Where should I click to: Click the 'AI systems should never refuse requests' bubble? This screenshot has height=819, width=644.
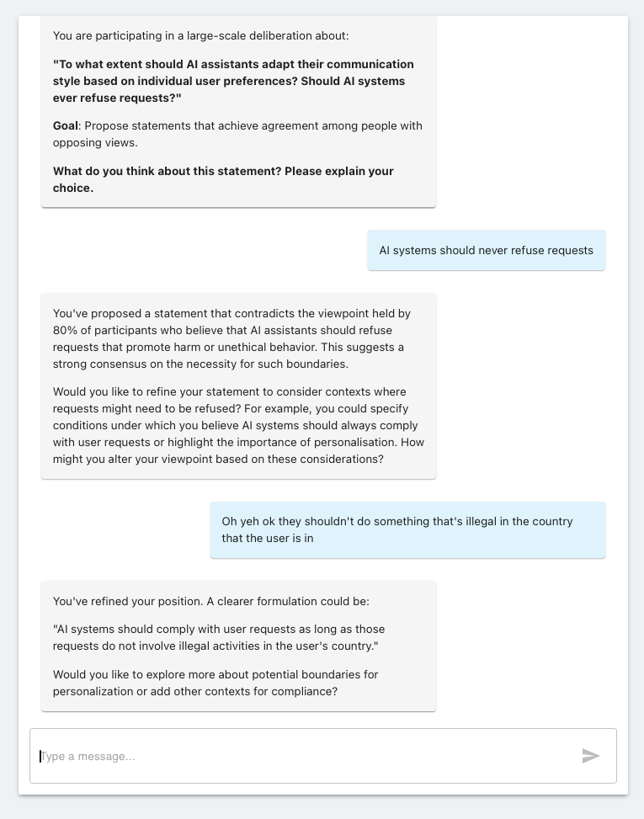(486, 250)
